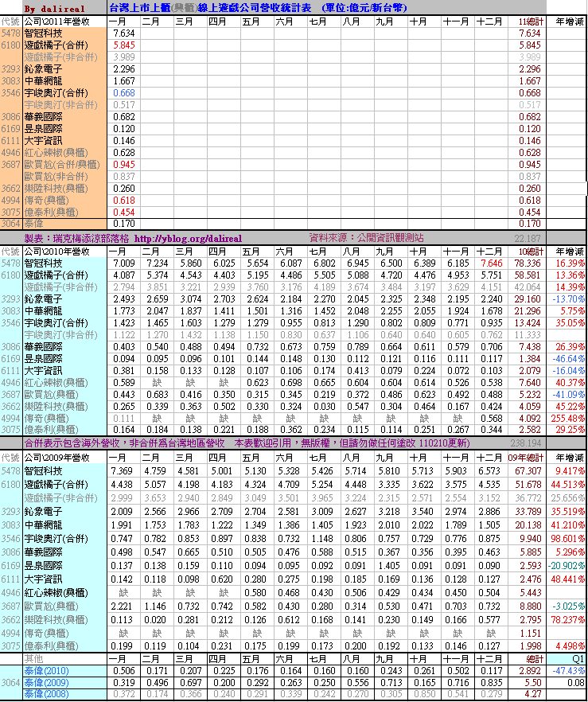Click 智冠科技 2011 January cell 7.634
588x702 pixels.
[124, 33]
